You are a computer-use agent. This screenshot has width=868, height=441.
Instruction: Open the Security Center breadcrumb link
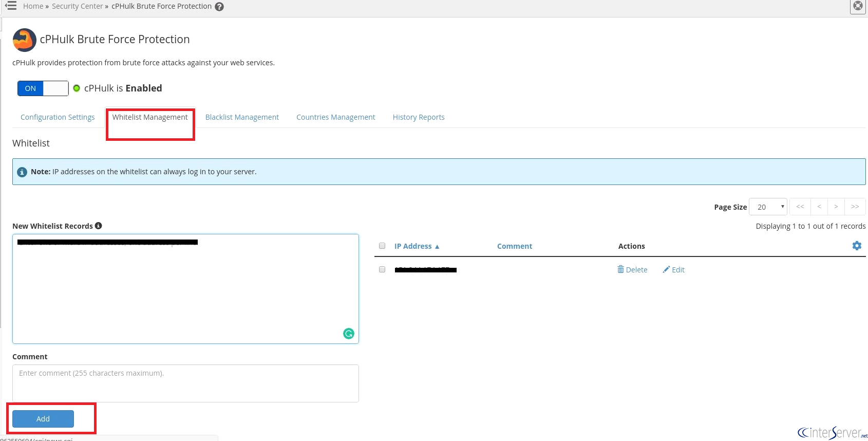click(x=78, y=6)
